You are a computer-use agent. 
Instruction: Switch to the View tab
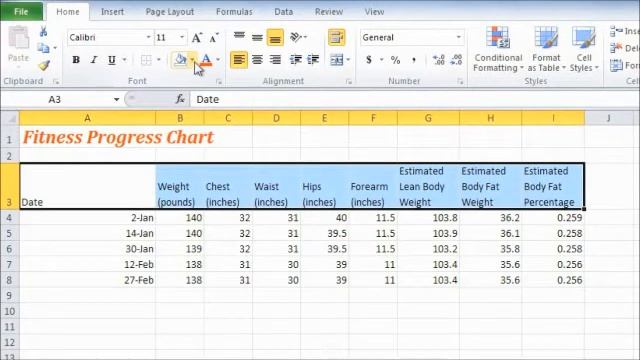point(374,12)
